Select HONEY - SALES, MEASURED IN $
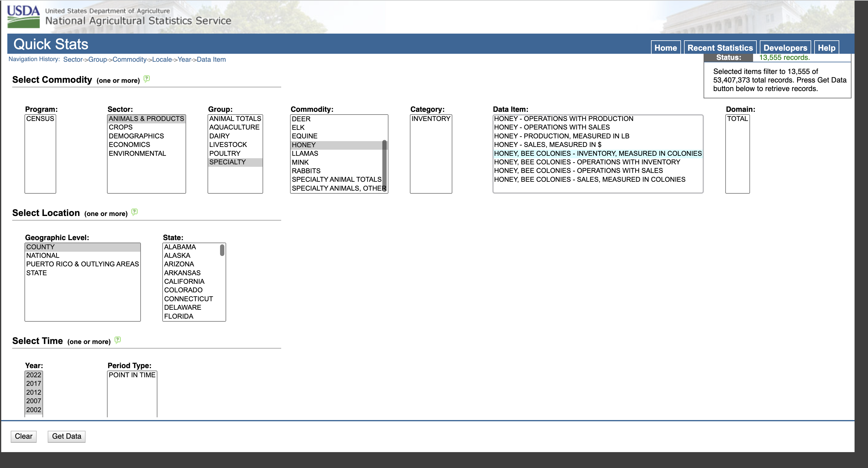868x468 pixels. tap(598, 145)
